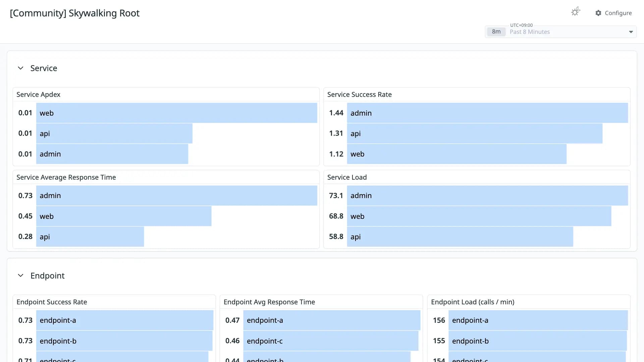
Task: Click the Service Apdex widget title
Action: pos(39,95)
